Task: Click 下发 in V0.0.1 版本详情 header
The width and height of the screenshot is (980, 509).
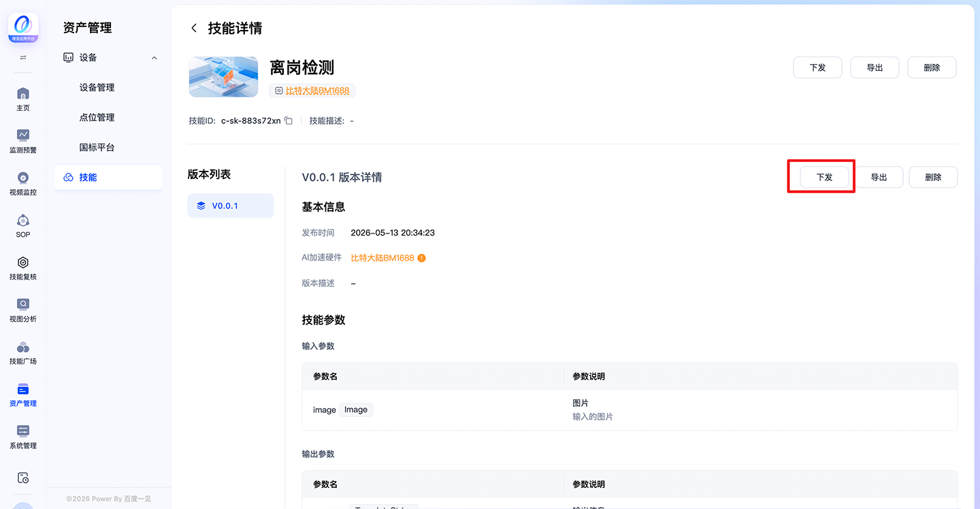Action: point(824,177)
